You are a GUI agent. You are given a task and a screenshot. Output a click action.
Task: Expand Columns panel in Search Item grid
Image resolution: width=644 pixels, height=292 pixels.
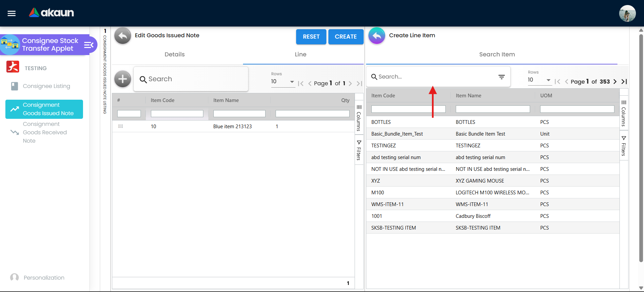coord(623,113)
